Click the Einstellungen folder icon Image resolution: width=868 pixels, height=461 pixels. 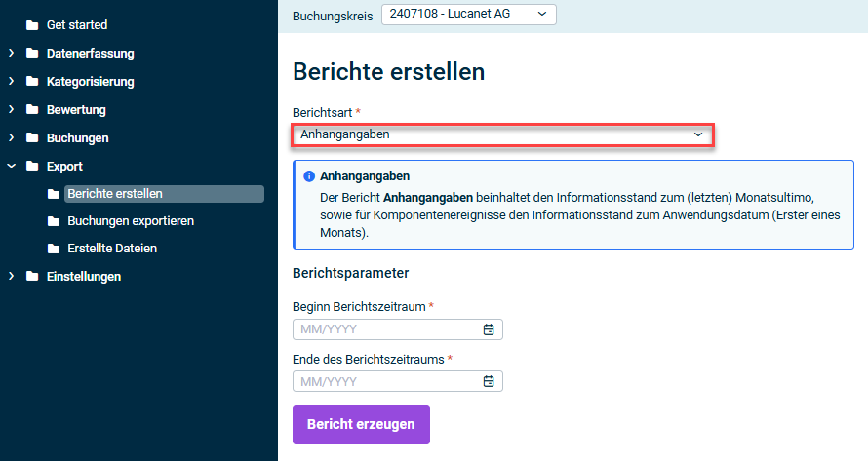32,276
